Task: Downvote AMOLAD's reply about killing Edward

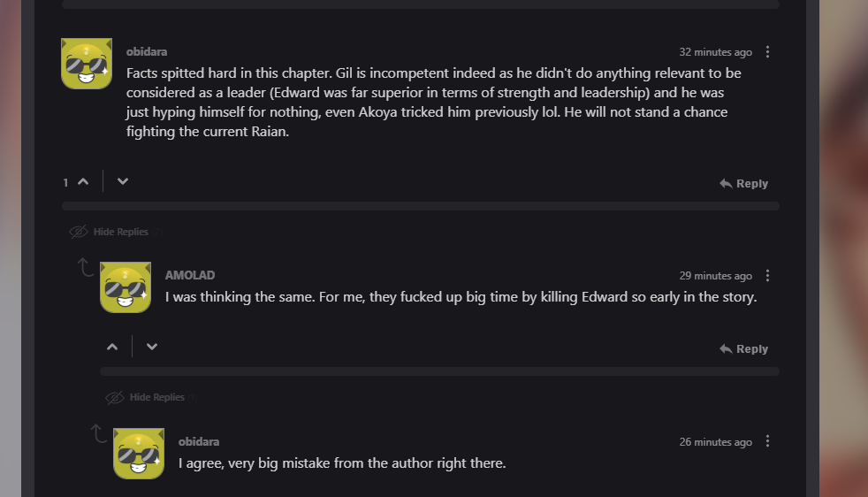Action: [x=152, y=347]
